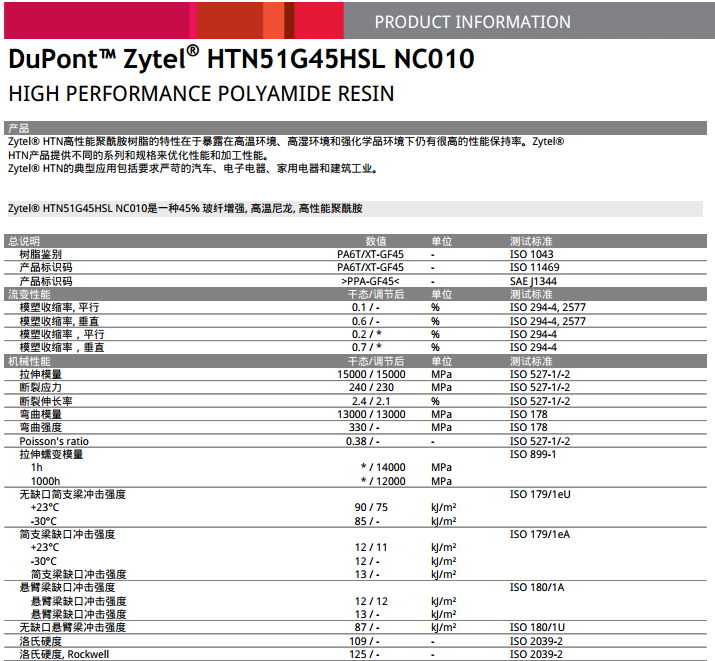
Task: Click the 弯曲模量 row label
Action: tap(40, 414)
